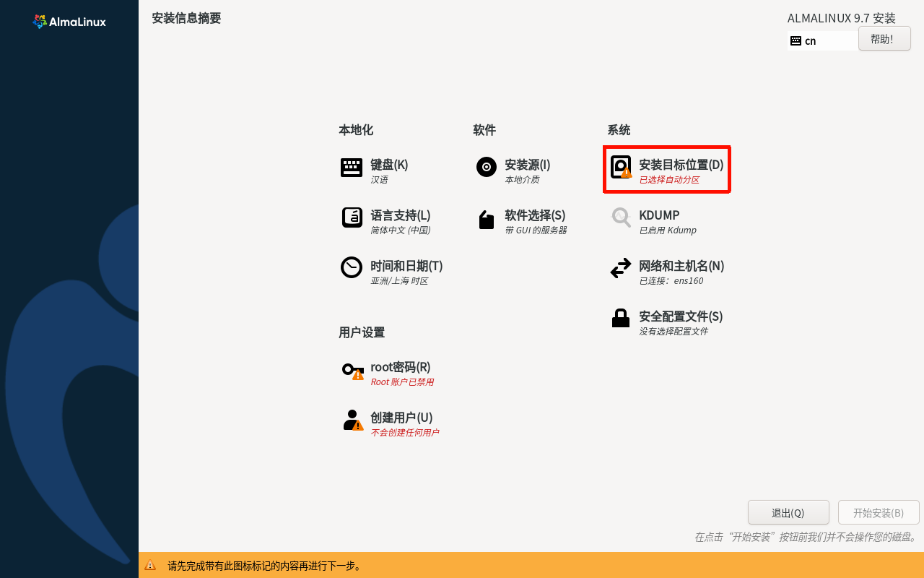Click the warning message 请先完成带有此图标标记的内容
Viewport: 924px width, 578px height.
point(264,566)
